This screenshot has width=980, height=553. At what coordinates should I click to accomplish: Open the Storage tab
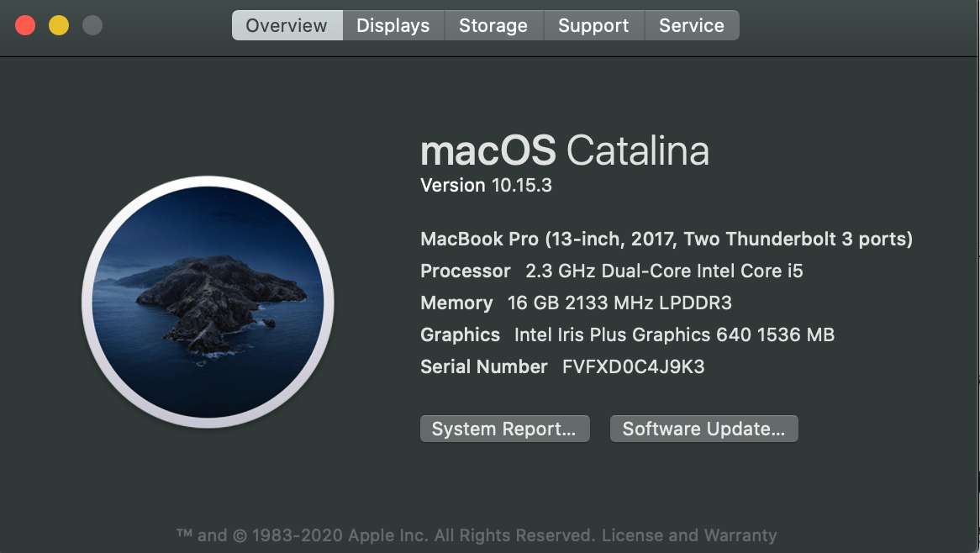[x=493, y=25]
